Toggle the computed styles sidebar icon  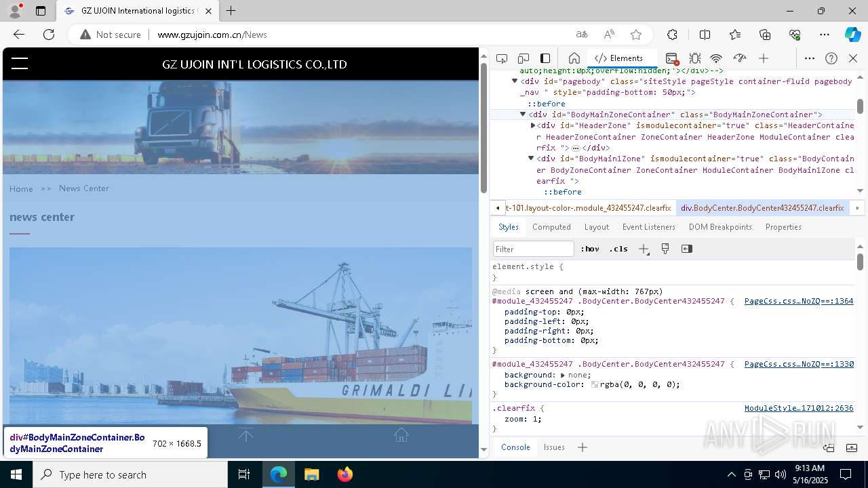(x=687, y=249)
